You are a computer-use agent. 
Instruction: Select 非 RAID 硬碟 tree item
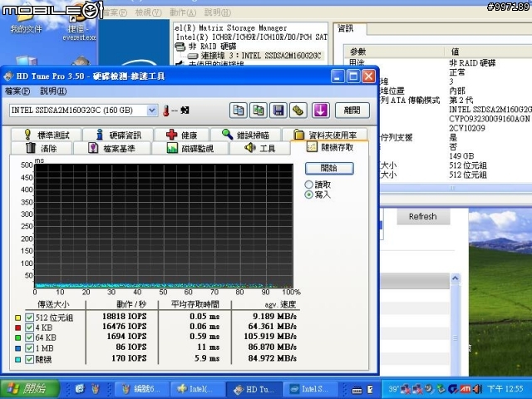tap(212, 47)
